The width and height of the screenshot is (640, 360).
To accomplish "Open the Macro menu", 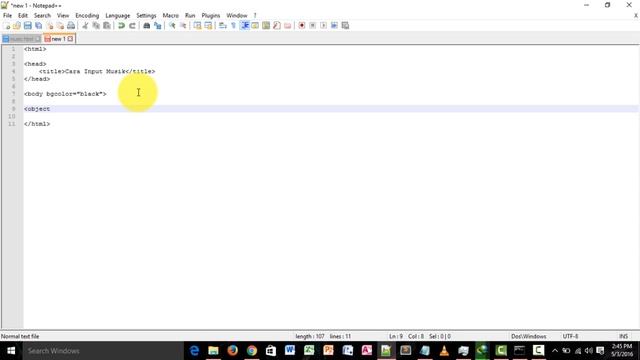I will coord(171,16).
